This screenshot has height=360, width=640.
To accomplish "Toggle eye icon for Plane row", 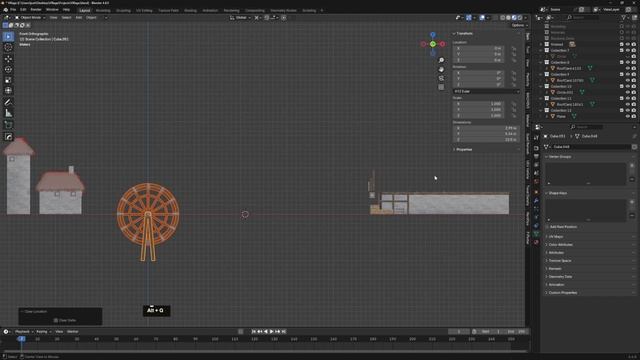I will pos(628,116).
